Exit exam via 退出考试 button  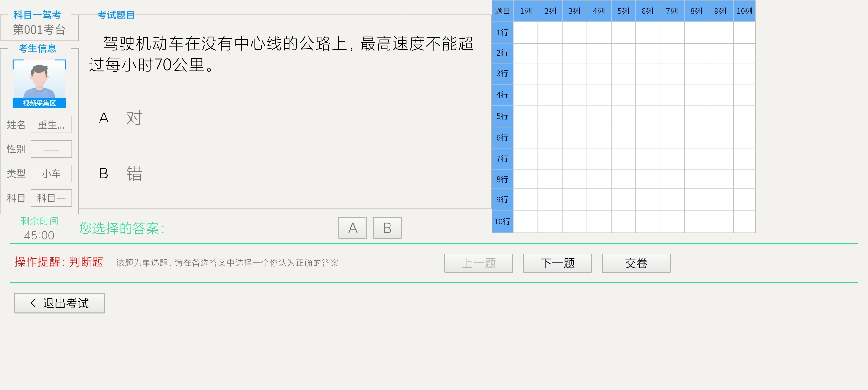pyautogui.click(x=60, y=303)
